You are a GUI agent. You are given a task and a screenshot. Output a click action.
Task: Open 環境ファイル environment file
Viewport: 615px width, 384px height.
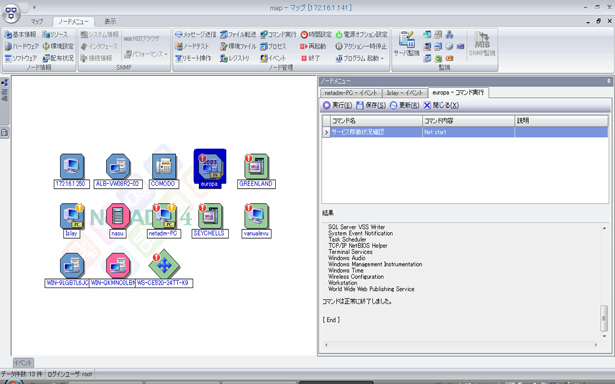238,46
